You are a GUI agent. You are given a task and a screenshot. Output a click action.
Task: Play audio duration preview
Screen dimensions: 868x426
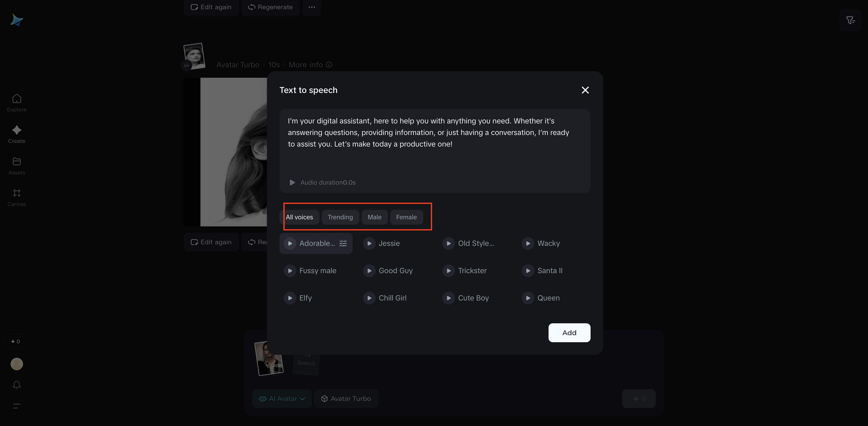tap(292, 182)
